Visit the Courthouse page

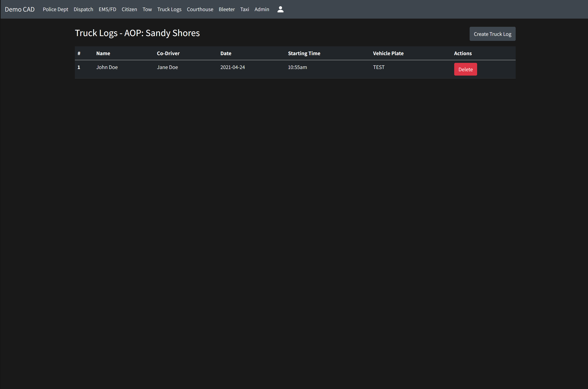click(200, 10)
